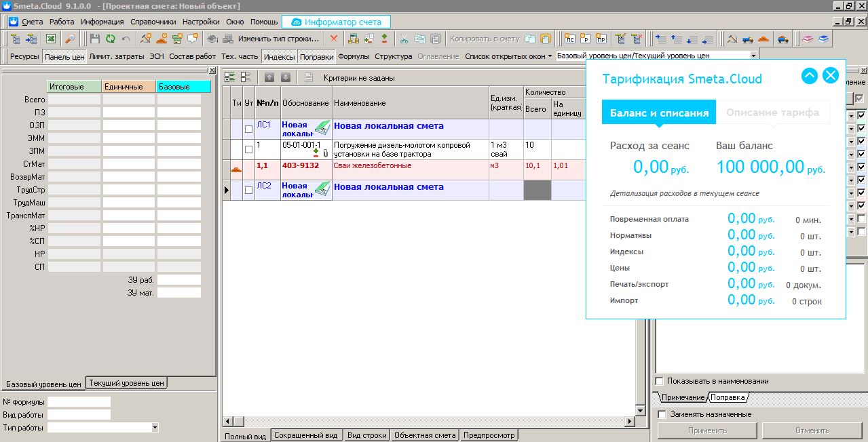This screenshot has width=868, height=442.
Task: Switch to the 'Описание тарифа' tab
Action: coord(772,113)
